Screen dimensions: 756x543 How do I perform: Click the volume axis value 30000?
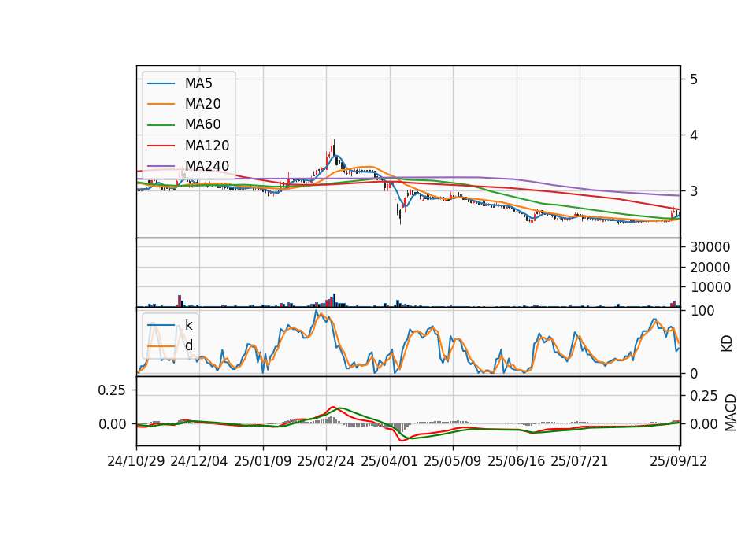pyautogui.click(x=710, y=247)
